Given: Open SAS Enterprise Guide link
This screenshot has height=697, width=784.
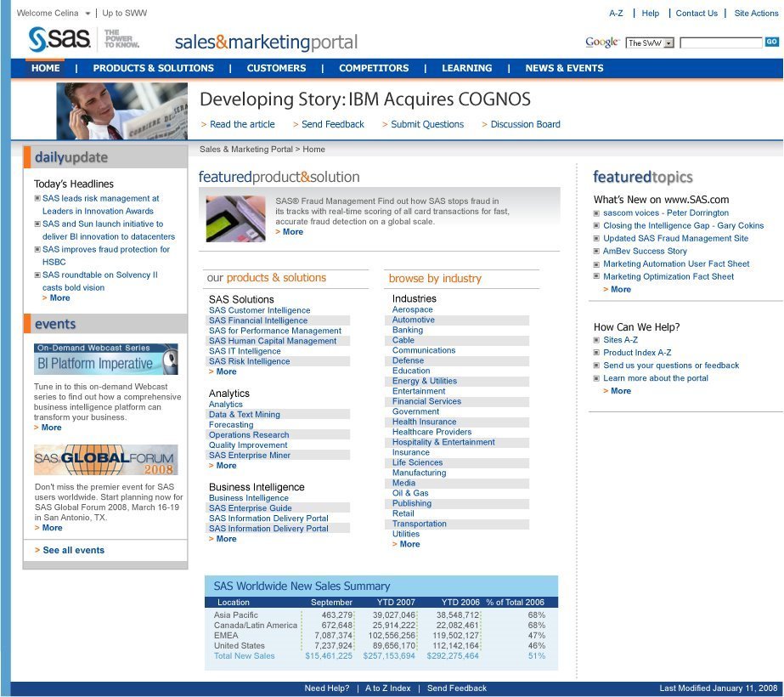Looking at the screenshot, I should pos(250,507).
